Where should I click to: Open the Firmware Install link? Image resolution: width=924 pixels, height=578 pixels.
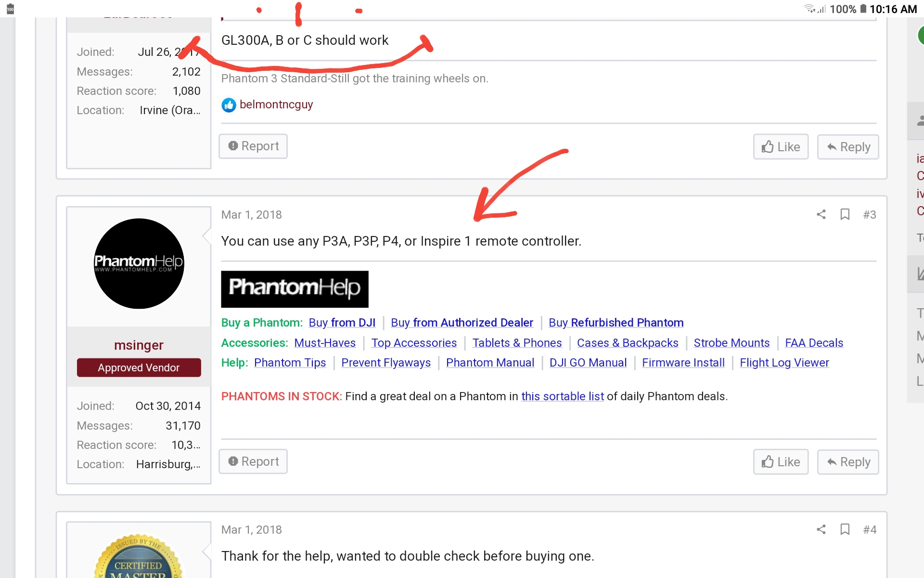[x=683, y=363]
